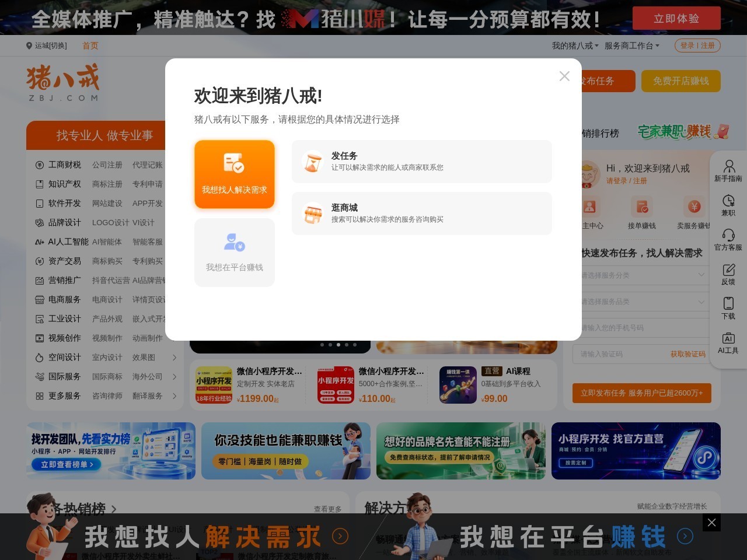Open the 卖服务赚钱 shortcut icon
747x560 pixels.
pos(694,207)
